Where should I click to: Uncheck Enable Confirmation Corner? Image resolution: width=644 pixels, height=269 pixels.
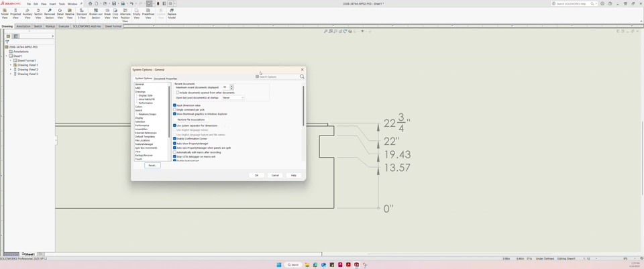pyautogui.click(x=174, y=139)
